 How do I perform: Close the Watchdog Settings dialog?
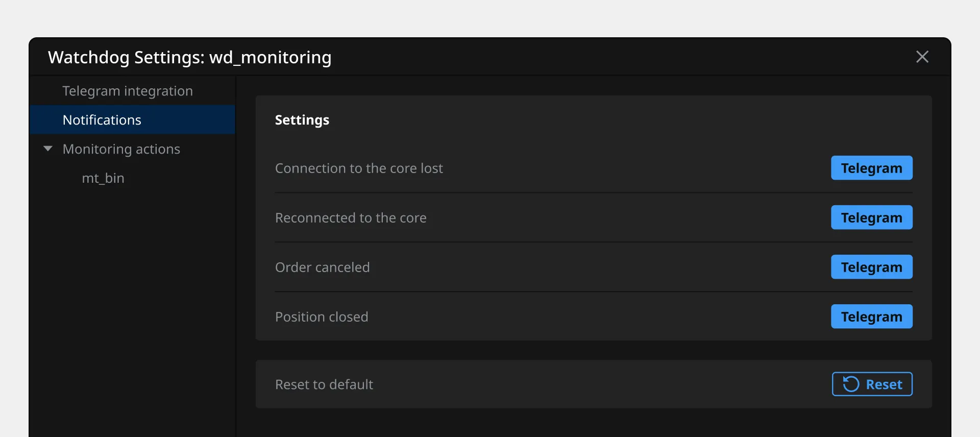pos(922,57)
